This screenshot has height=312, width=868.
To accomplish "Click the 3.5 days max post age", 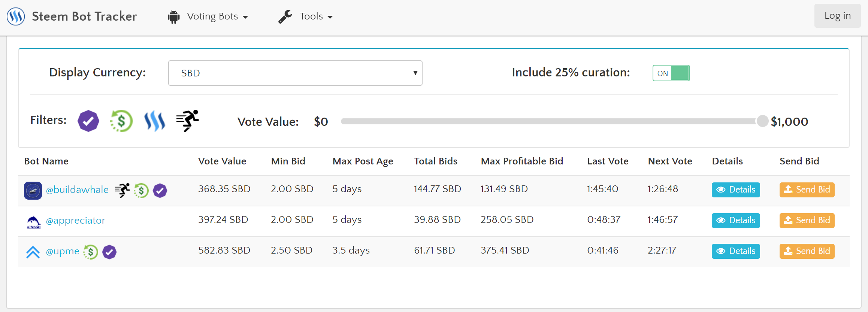I will coord(351,251).
